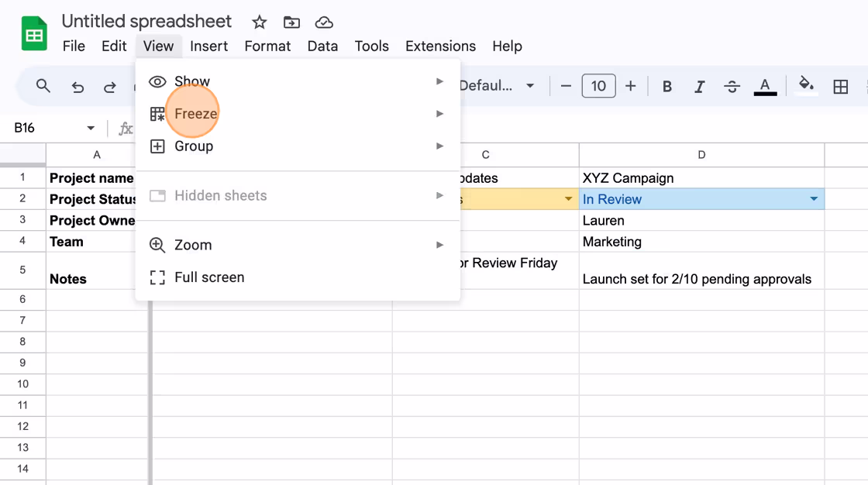This screenshot has width=868, height=485.
Task: Click the select-all corner box
Action: [22, 154]
